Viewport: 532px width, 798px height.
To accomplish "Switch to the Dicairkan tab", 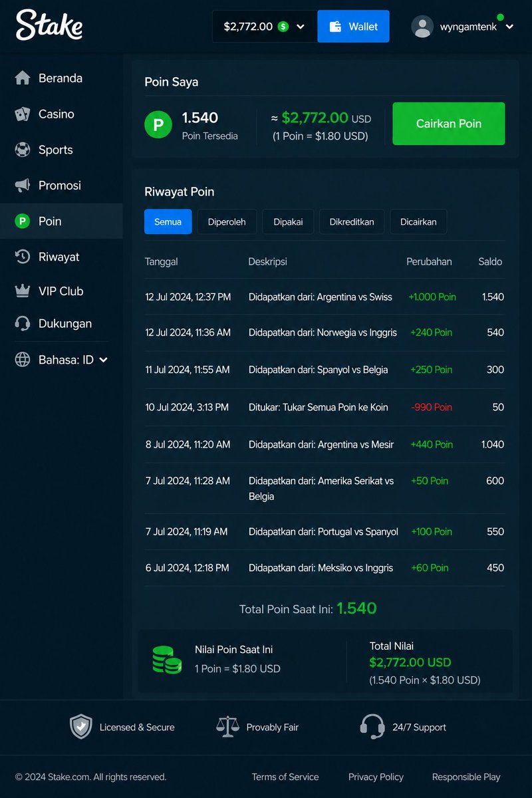I will [x=418, y=221].
